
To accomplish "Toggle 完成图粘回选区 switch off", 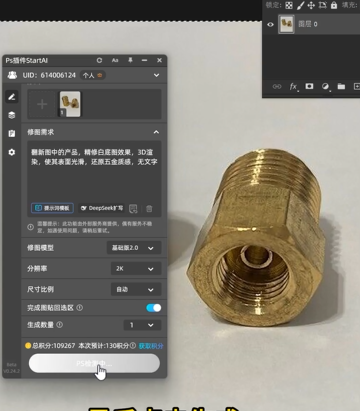I will (154, 308).
